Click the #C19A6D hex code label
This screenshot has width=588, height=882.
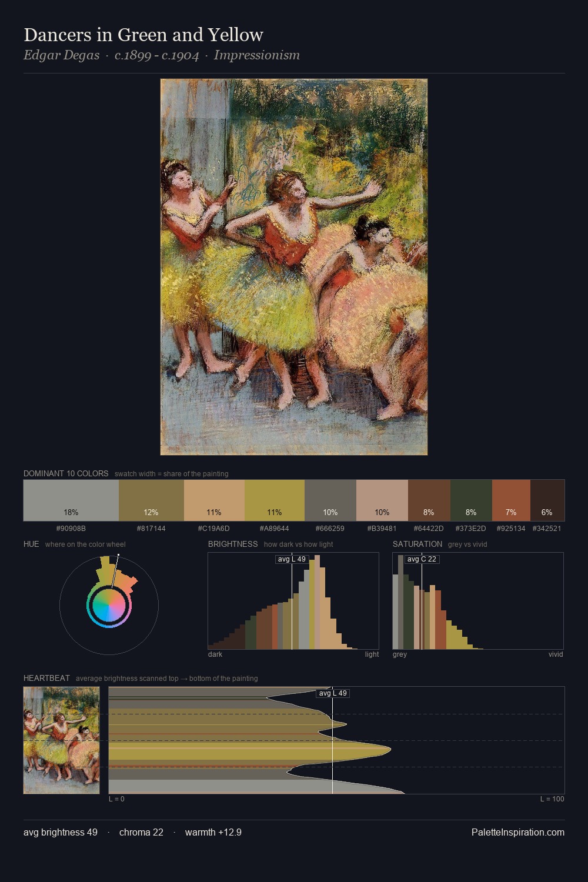214,529
